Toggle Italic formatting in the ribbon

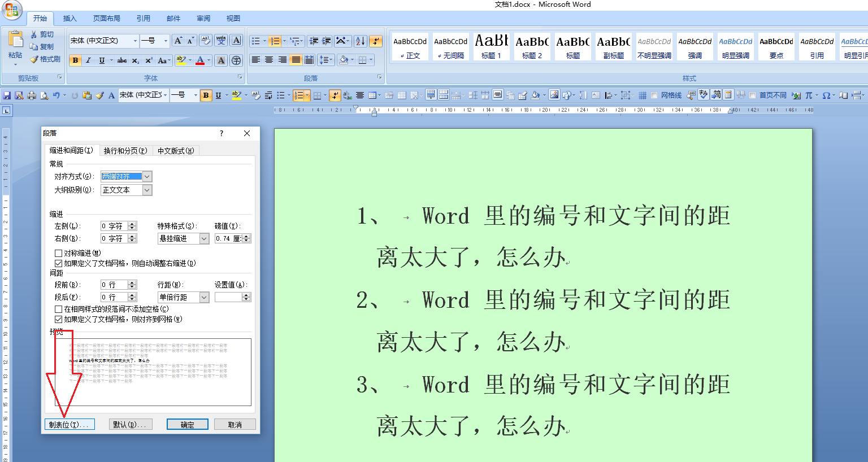(88, 60)
